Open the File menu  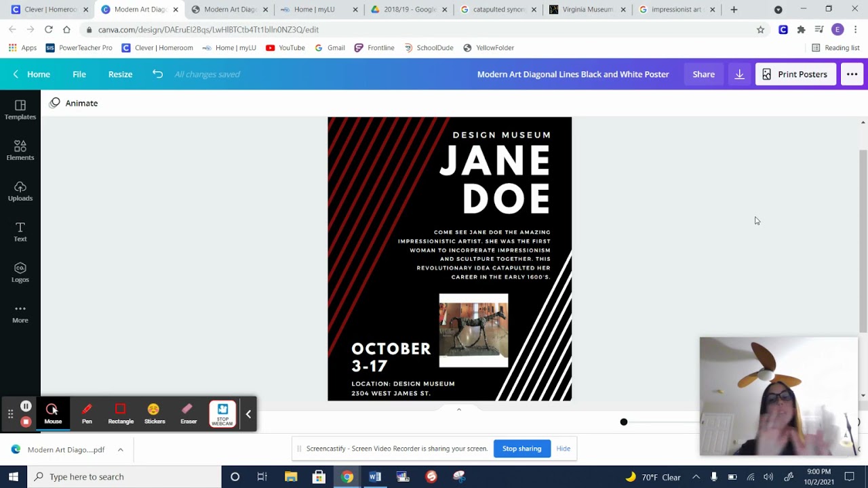(79, 74)
